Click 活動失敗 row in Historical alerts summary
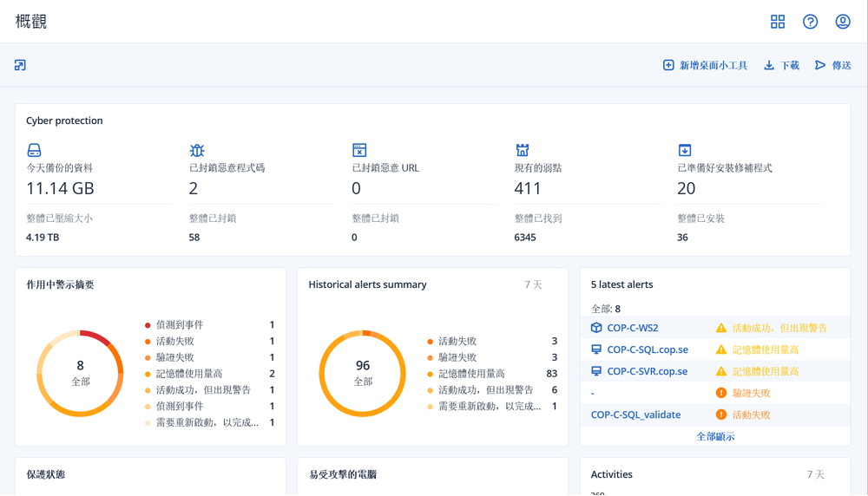 pyautogui.click(x=492, y=341)
